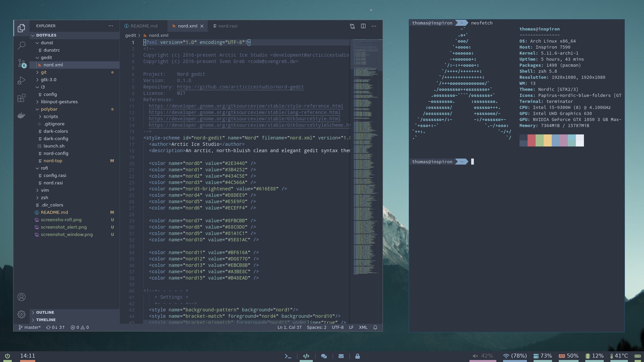The width and height of the screenshot is (644, 362).
Task: Split the editor to the right
Action: point(363,26)
